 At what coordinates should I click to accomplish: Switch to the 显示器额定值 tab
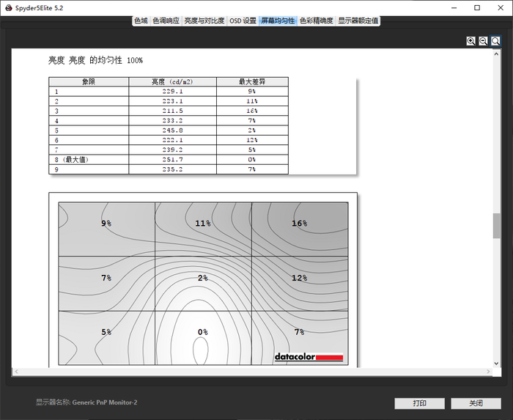(358, 21)
